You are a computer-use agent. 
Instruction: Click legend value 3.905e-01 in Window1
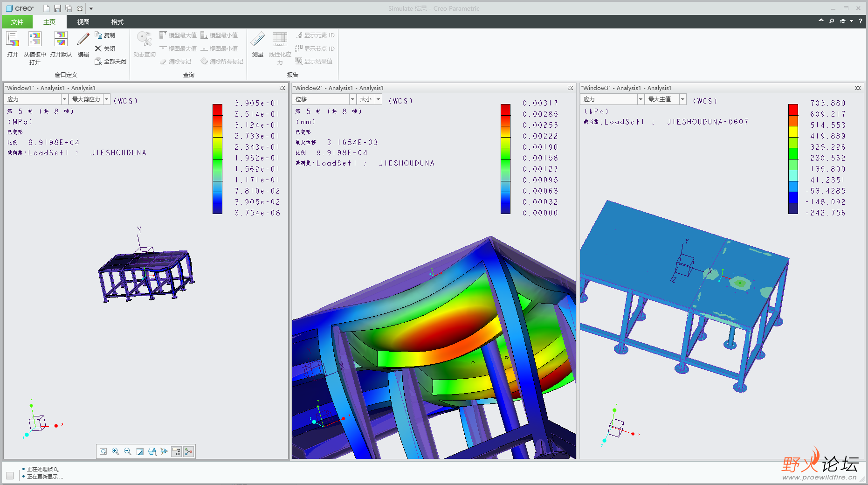pyautogui.click(x=257, y=103)
